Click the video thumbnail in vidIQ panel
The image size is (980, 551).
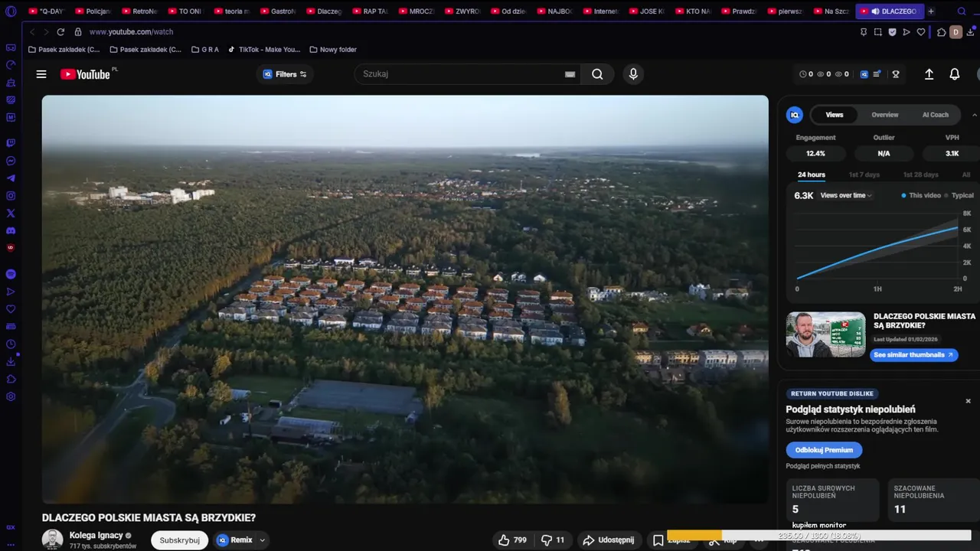click(x=825, y=334)
